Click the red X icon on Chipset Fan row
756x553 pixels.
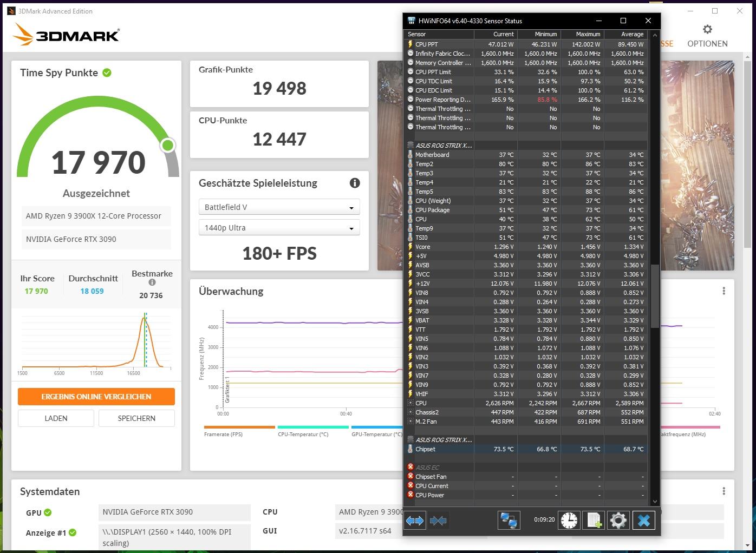[x=410, y=476]
